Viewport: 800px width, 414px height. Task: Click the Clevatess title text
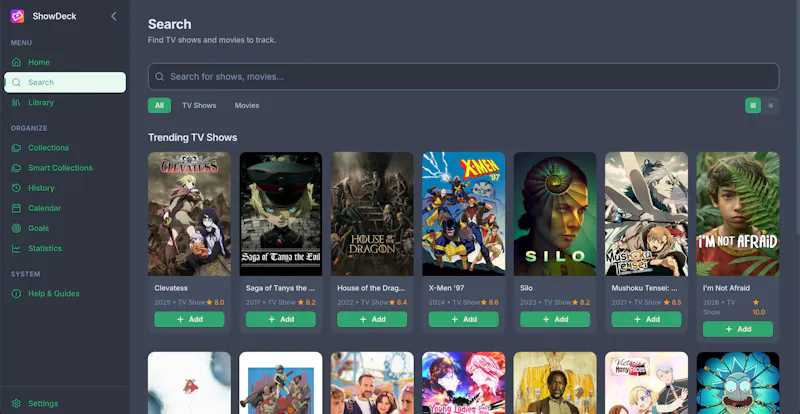171,288
